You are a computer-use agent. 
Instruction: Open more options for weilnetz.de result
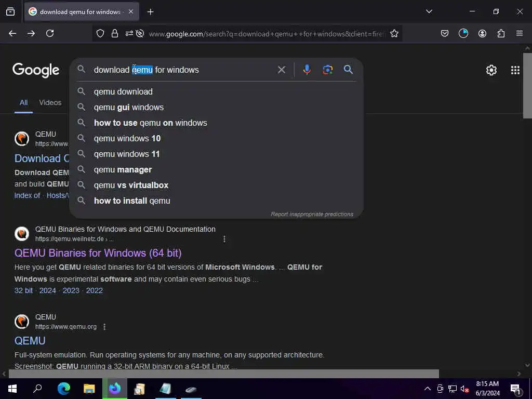224,239
